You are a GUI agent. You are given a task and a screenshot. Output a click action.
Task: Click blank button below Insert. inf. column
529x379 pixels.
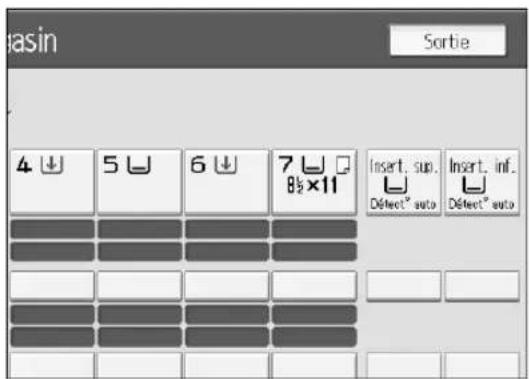[x=482, y=286]
